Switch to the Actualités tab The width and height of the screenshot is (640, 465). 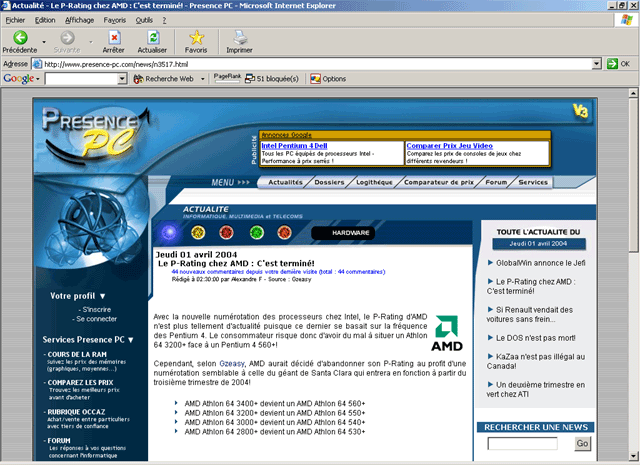(285, 182)
